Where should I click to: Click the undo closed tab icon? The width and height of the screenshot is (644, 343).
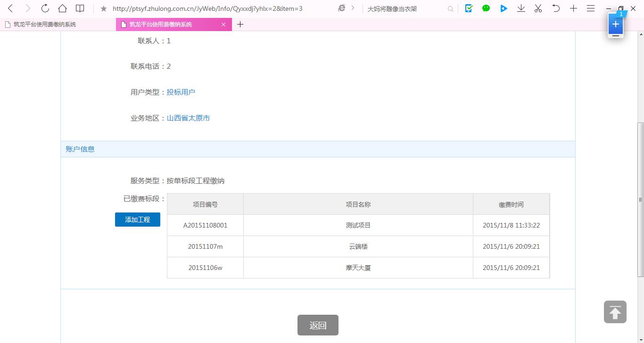[556, 8]
